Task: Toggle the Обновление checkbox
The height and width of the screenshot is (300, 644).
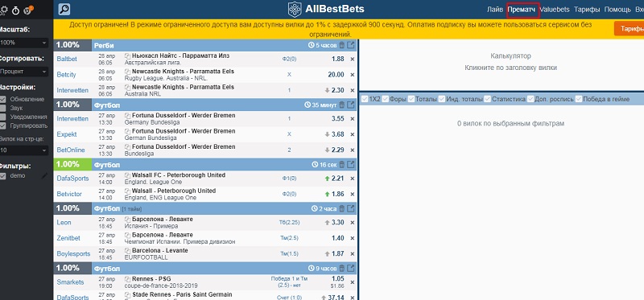Action: point(3,99)
